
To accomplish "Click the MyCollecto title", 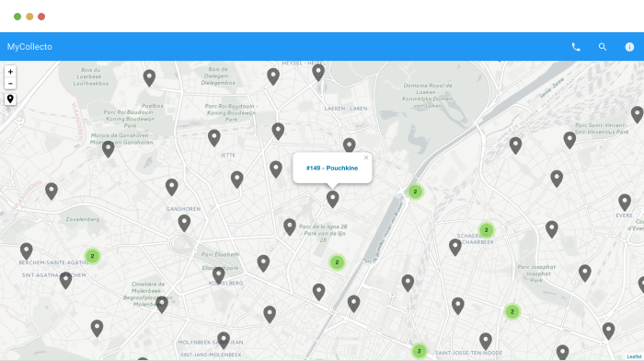I will 29,47.
